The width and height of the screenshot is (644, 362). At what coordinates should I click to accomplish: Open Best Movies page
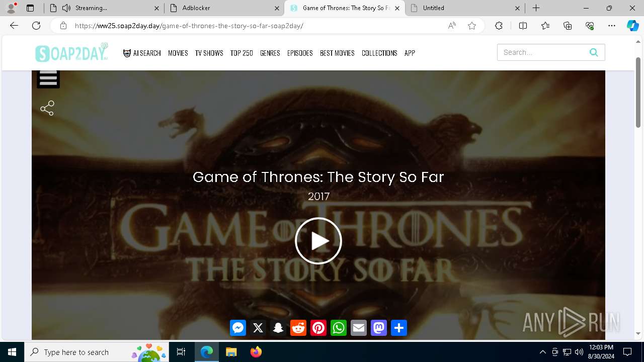pos(337,53)
